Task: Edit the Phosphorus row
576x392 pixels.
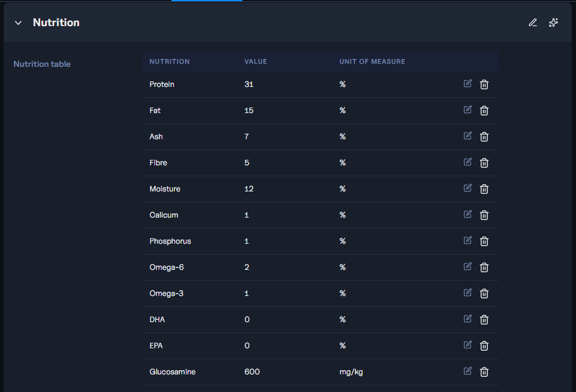Action: point(468,240)
